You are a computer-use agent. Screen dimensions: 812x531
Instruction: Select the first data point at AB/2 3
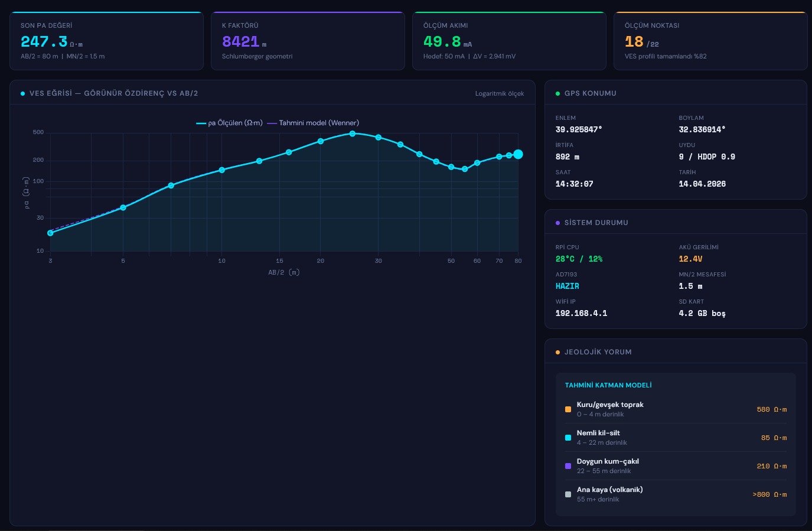tap(50, 233)
